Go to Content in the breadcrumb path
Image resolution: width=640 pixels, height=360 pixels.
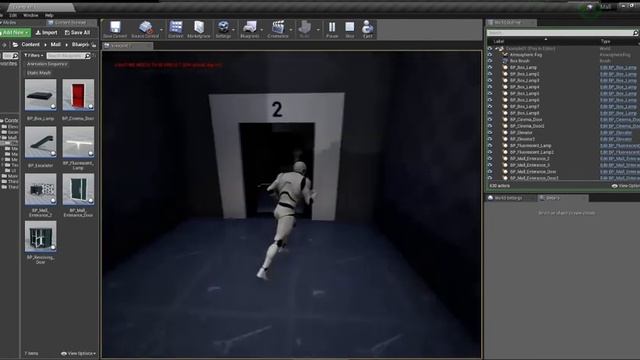(31, 44)
